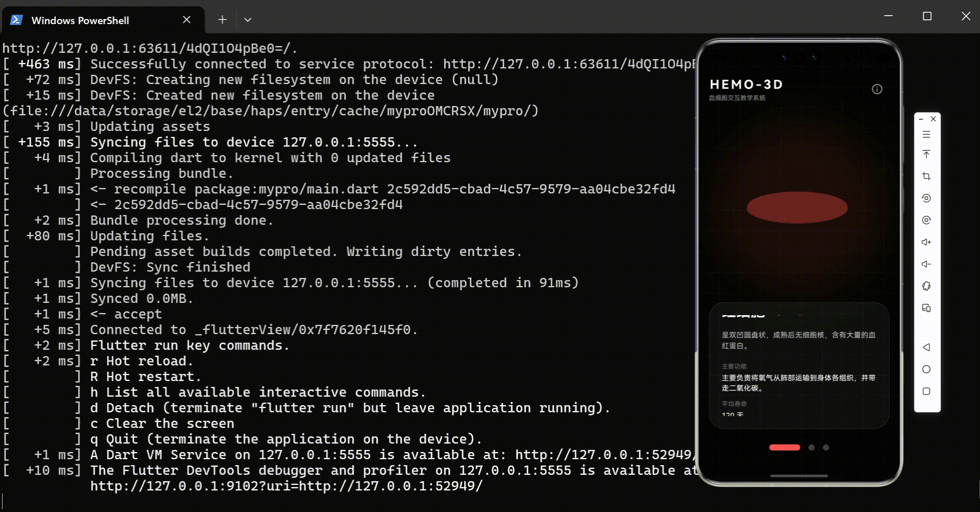980x512 pixels.
Task: Open the new tab profile dropdown
Action: coord(248,20)
